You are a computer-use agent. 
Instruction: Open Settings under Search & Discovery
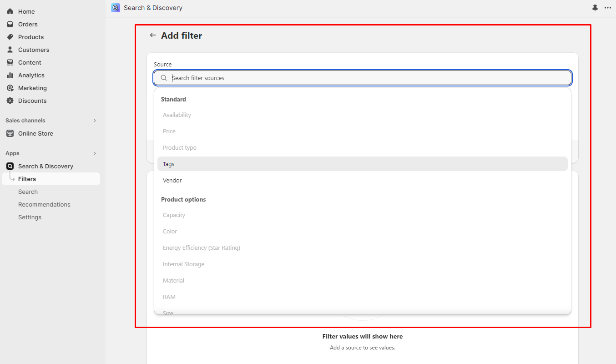tap(30, 217)
